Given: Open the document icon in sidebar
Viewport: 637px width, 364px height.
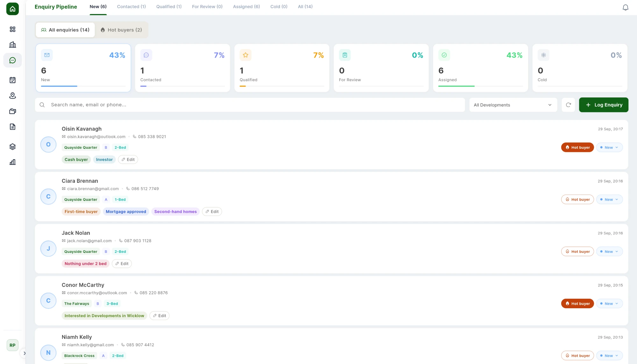Looking at the screenshot, I should tap(12, 127).
